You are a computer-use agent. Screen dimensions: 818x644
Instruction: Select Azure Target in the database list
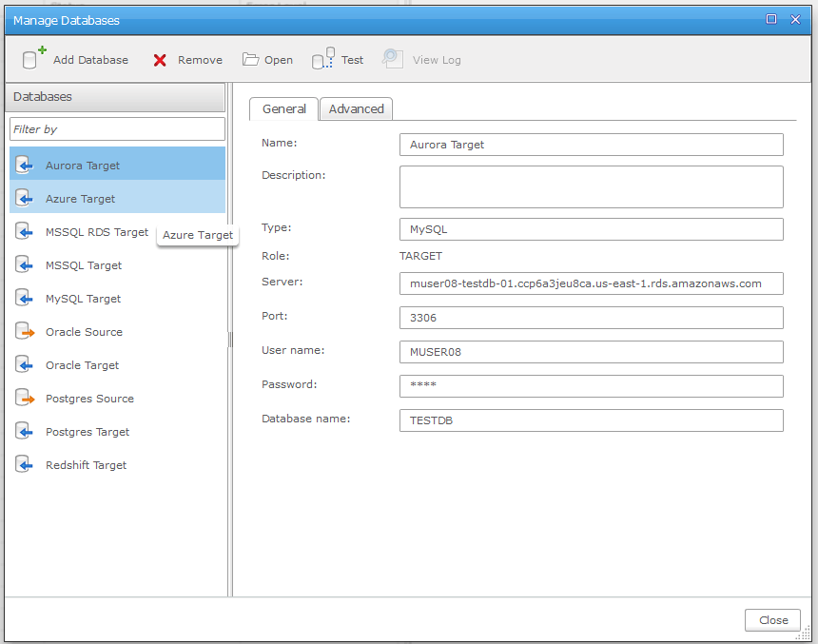point(81,199)
